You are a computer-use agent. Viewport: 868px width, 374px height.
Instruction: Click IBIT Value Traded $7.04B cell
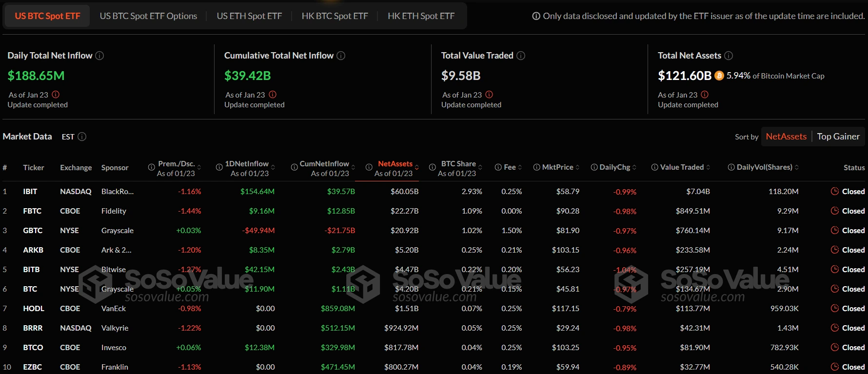click(698, 192)
